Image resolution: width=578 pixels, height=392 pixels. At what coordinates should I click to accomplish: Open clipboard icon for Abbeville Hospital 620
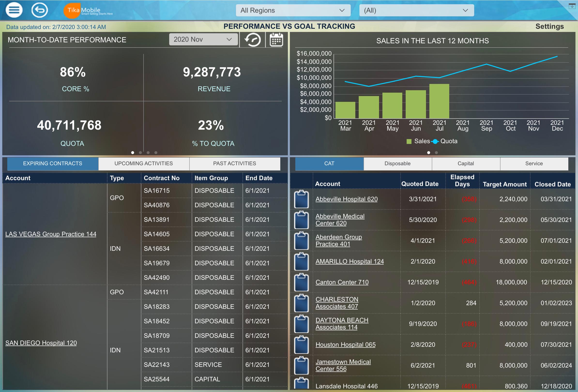click(x=301, y=199)
